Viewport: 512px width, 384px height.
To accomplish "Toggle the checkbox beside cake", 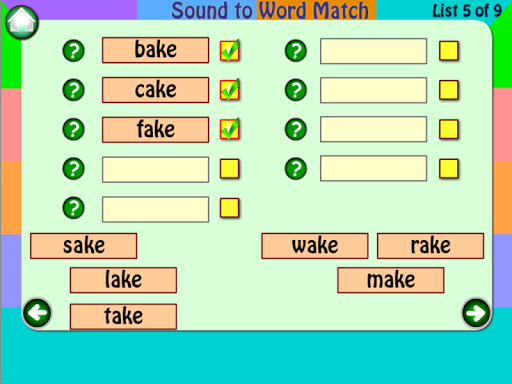I will click(230, 90).
